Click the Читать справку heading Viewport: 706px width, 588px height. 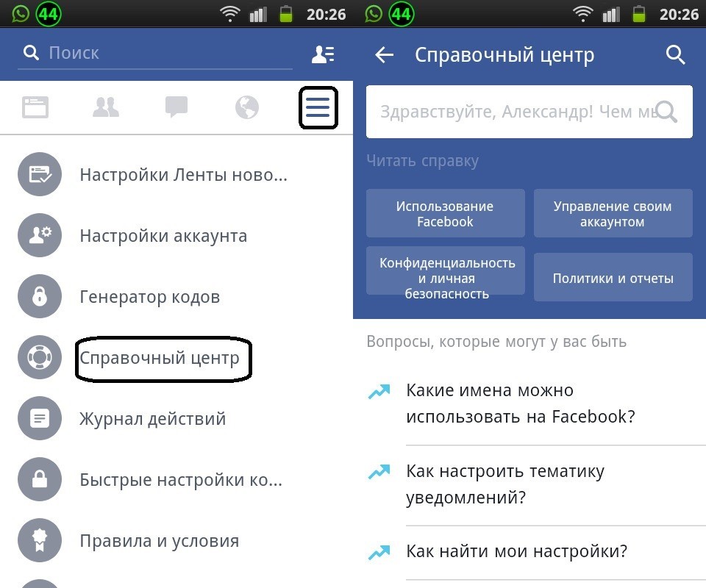(x=422, y=161)
